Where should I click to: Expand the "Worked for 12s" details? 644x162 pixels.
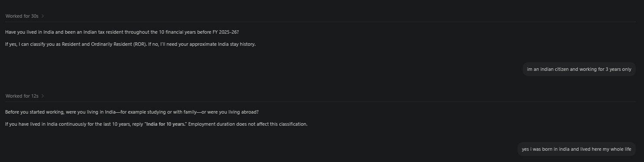coord(22,96)
